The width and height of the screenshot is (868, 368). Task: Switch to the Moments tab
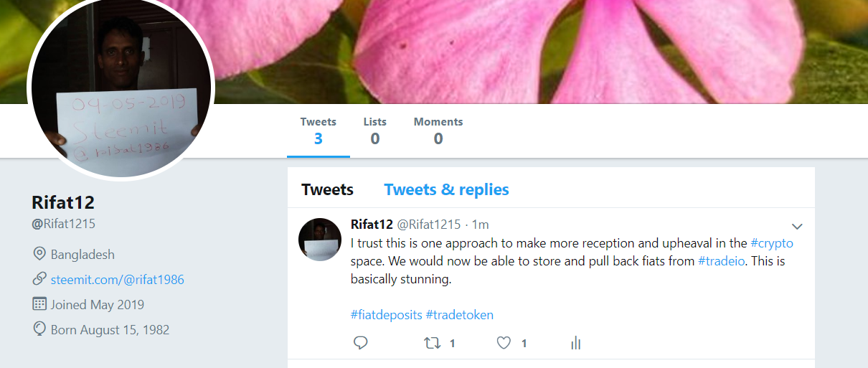tap(438, 131)
